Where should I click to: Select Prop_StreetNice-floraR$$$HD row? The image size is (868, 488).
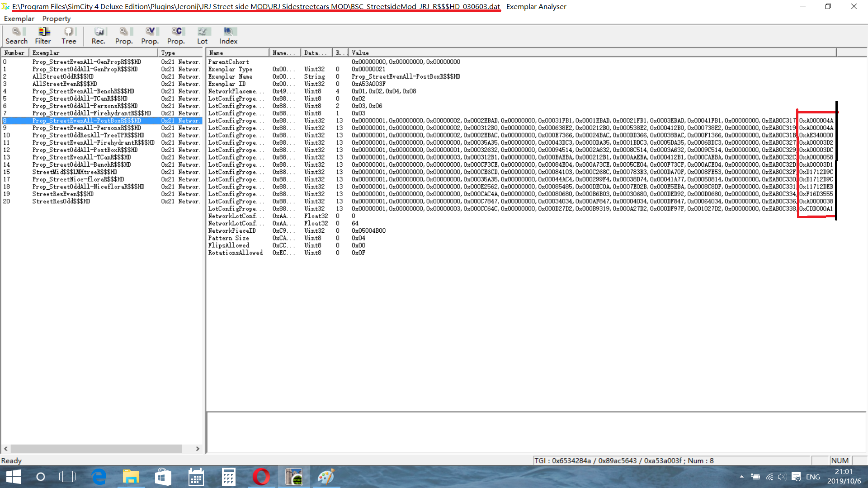(102, 179)
